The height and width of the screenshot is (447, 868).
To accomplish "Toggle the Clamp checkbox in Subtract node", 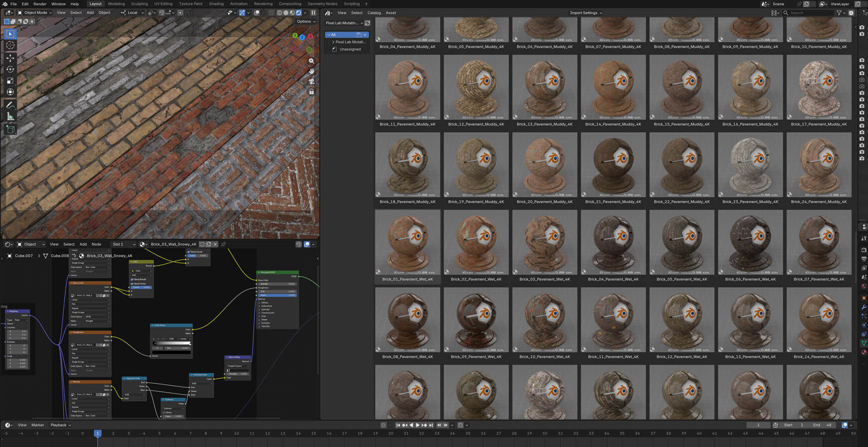I will (164, 413).
